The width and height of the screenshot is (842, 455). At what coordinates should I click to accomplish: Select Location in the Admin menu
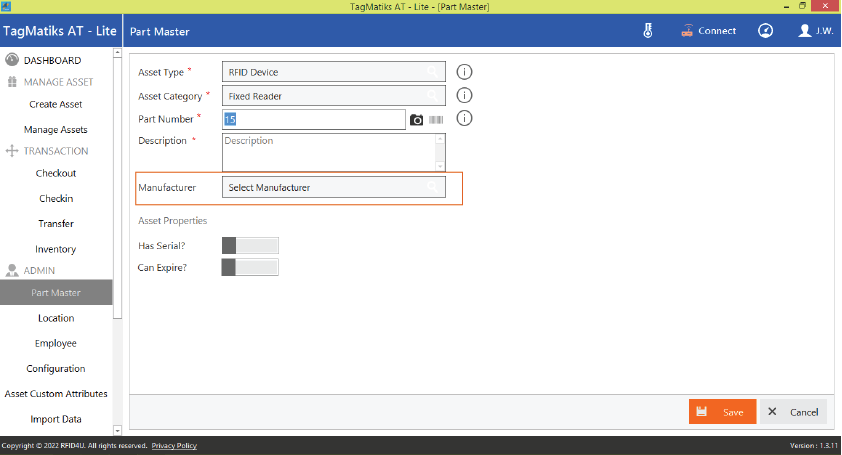pos(56,318)
